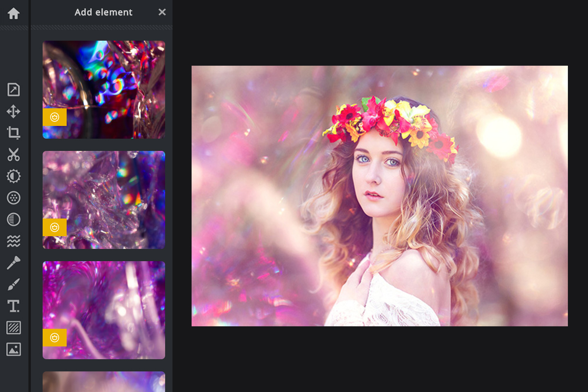The width and height of the screenshot is (588, 392).
Task: Click the hatched-square Add element tool
Action: (x=14, y=328)
